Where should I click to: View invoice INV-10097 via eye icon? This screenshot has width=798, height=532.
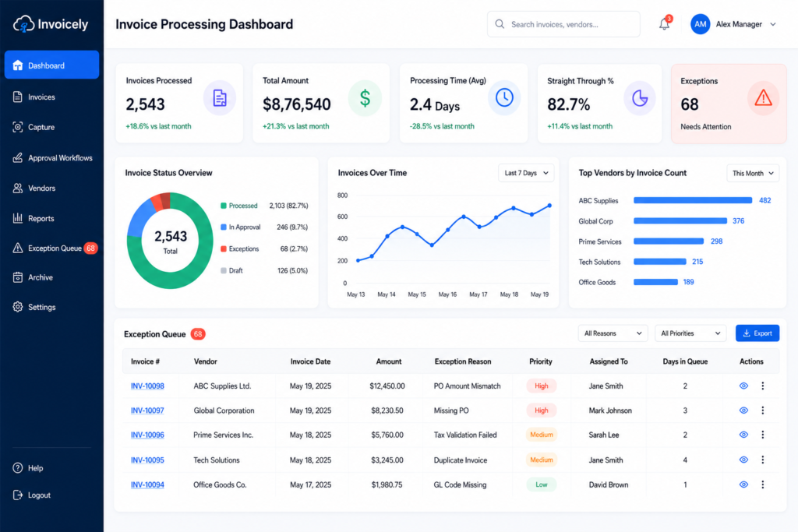(x=743, y=410)
